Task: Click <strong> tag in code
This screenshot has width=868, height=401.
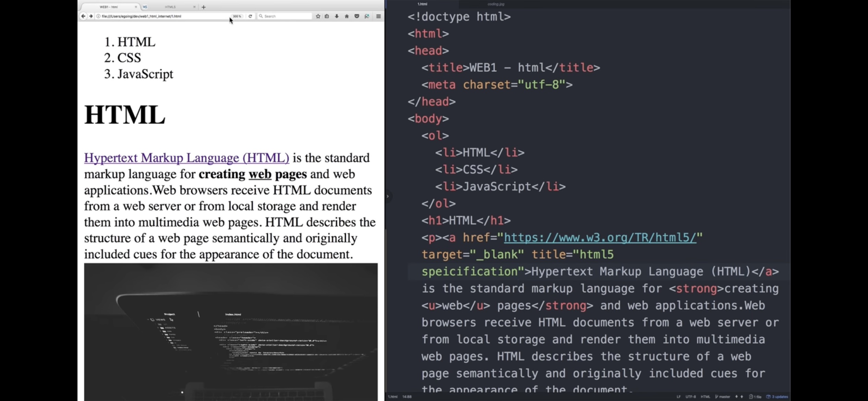Action: pos(696,289)
